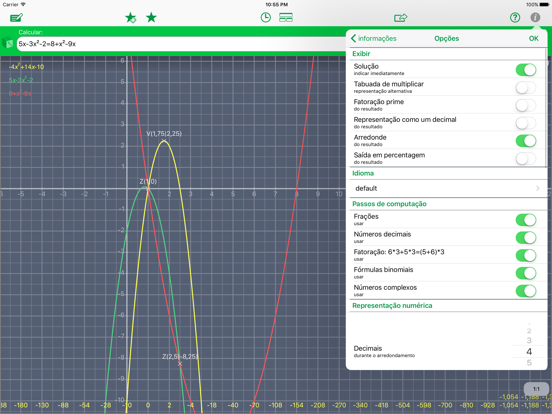Click the equation input field

tap(181, 44)
